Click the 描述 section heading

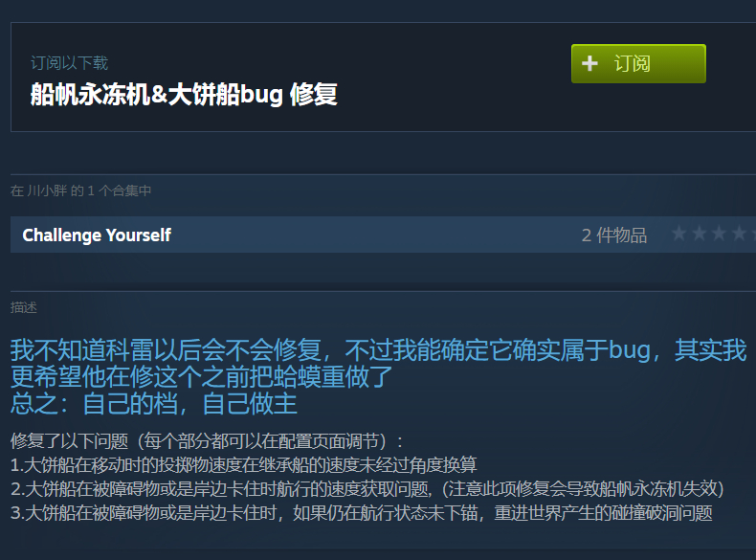24,307
